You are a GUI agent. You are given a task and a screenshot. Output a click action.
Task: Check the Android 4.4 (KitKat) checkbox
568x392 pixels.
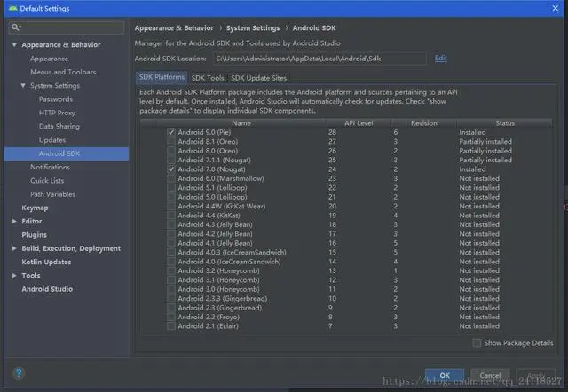pos(171,216)
